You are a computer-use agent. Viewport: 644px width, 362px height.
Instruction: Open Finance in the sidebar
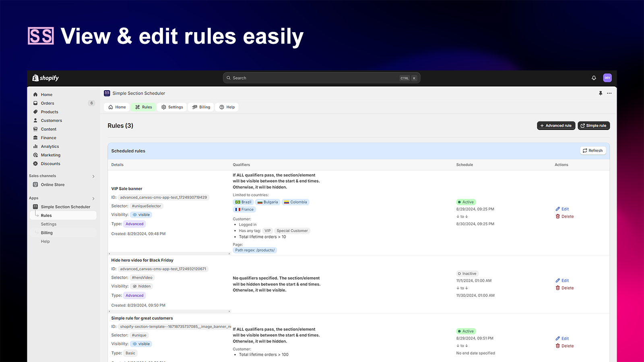[49, 138]
